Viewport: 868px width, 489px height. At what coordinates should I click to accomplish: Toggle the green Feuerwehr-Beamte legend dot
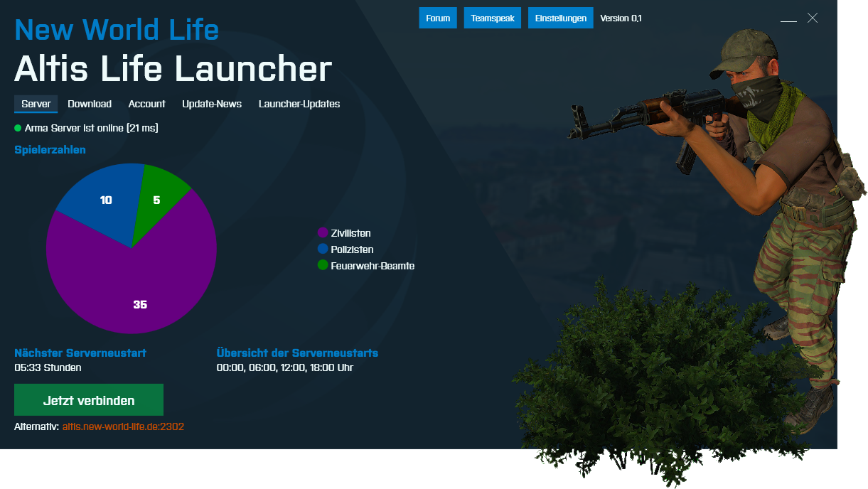(x=323, y=265)
